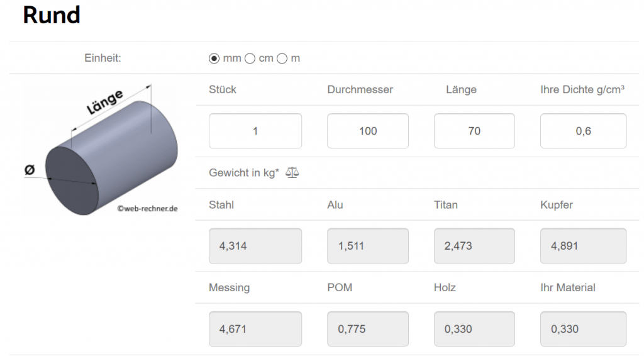Click the Ihre Dichte g/cm³ label
Screen dimensions: 644x356
[582, 89]
